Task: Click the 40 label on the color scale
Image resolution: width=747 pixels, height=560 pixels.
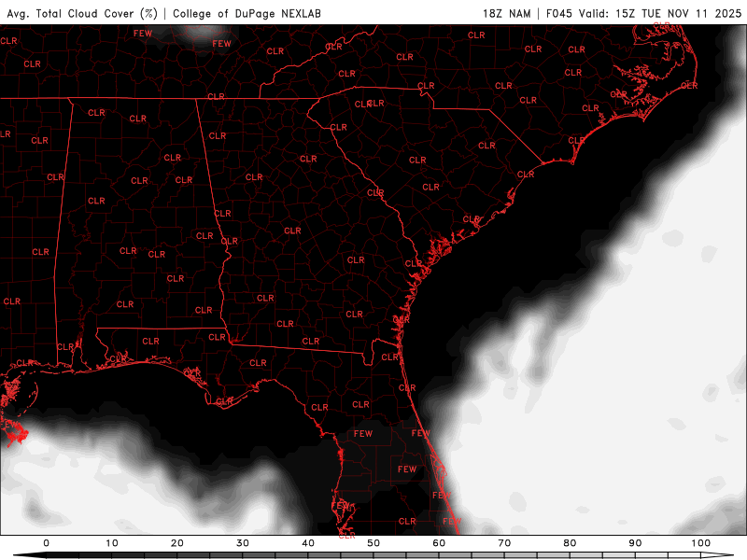Action: coord(308,543)
